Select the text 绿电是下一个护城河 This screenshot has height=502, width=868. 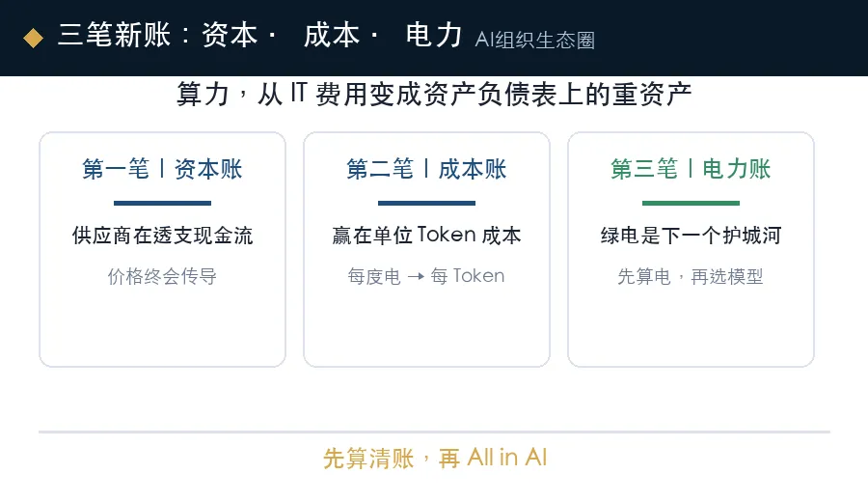coord(691,236)
